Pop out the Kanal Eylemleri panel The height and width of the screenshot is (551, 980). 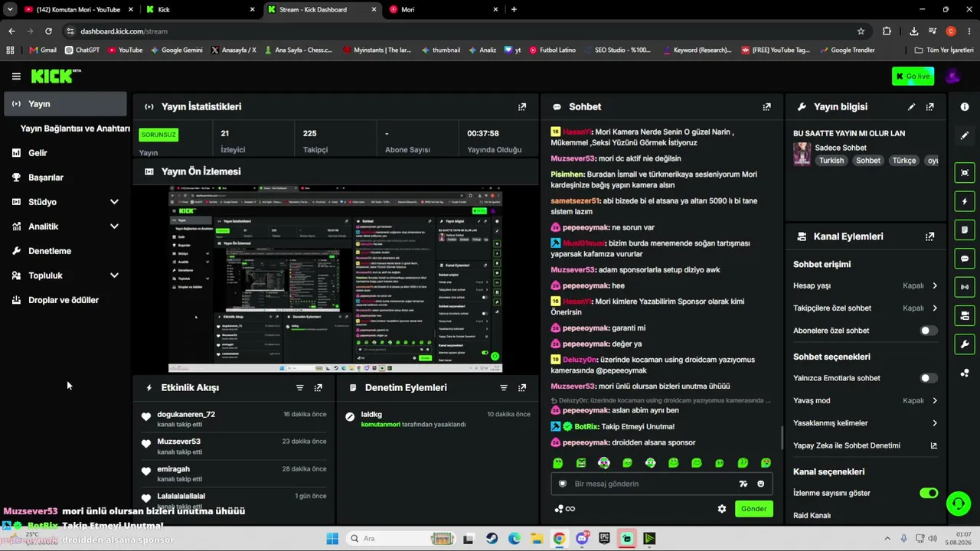[x=929, y=237]
